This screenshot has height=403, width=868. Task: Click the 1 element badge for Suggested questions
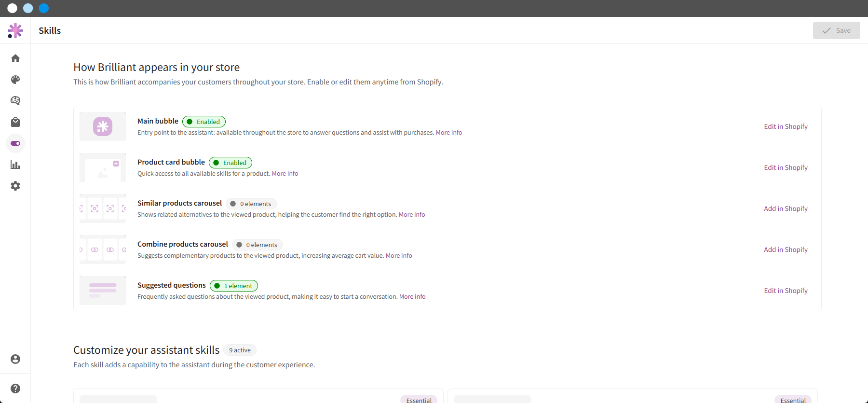click(234, 286)
